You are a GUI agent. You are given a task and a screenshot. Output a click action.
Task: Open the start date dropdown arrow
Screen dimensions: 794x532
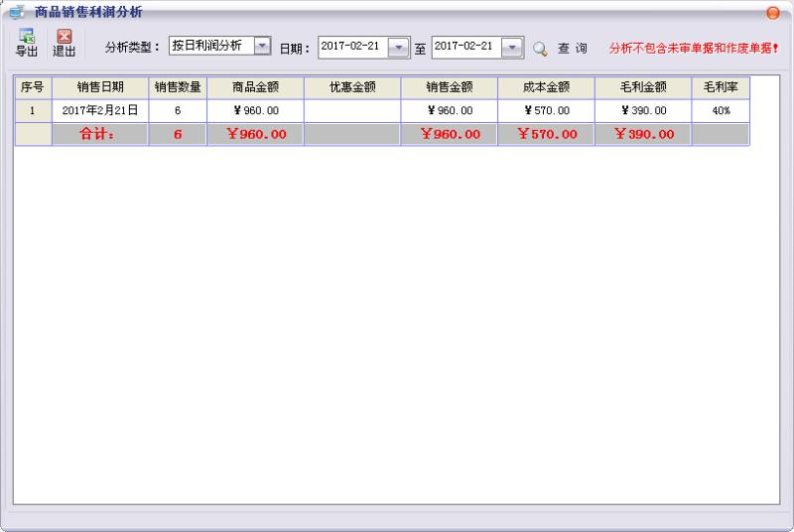(399, 48)
